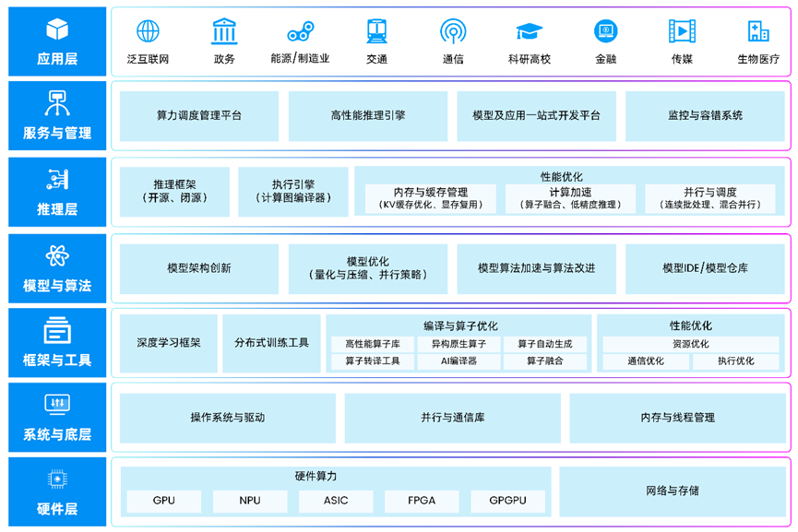Image resolution: width=798 pixels, height=532 pixels.
Task: Click the train icon above 交通
Action: [x=377, y=31]
